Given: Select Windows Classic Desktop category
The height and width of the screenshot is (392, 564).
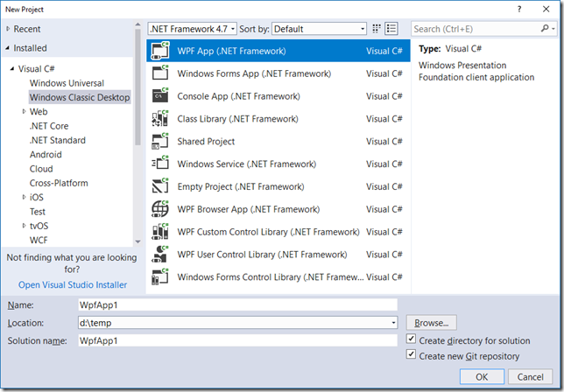Looking at the screenshot, I should point(80,97).
